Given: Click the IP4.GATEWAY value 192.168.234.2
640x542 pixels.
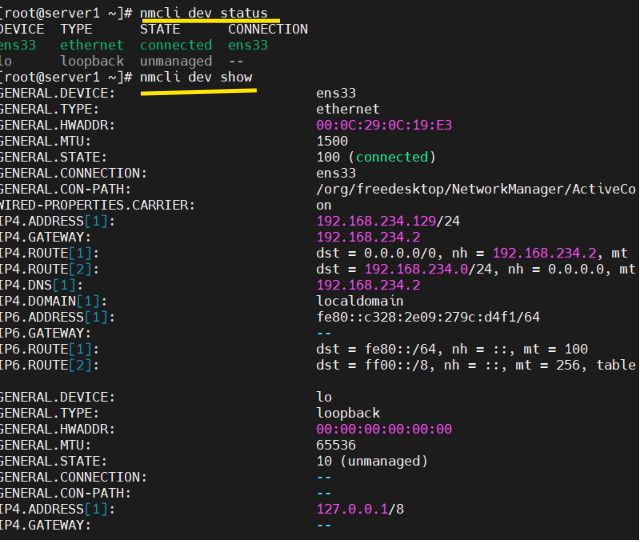Looking at the screenshot, I should pyautogui.click(x=368, y=237).
